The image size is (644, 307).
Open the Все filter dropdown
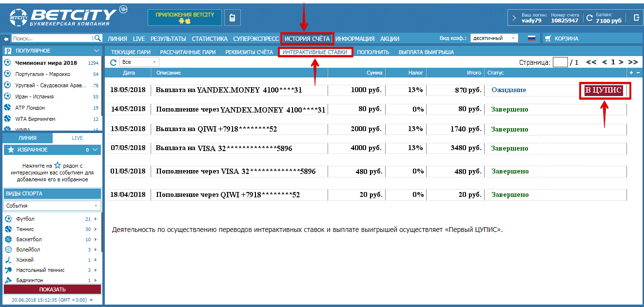[139, 62]
